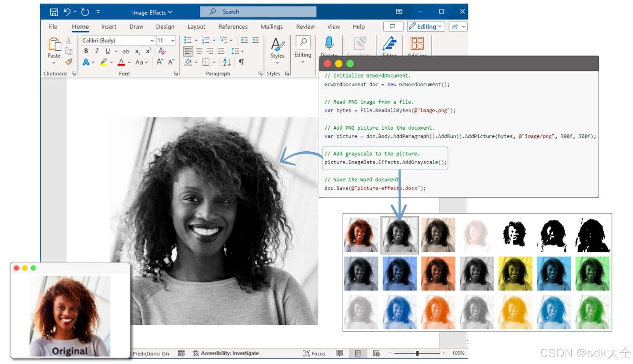
Task: Click the Subscript x₂ icon
Action: coord(137,51)
